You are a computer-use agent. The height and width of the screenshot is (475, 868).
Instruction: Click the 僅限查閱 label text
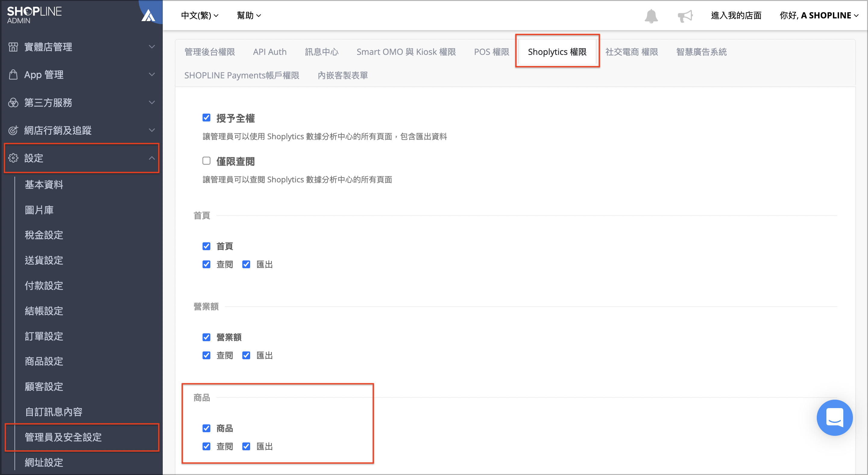[235, 161]
